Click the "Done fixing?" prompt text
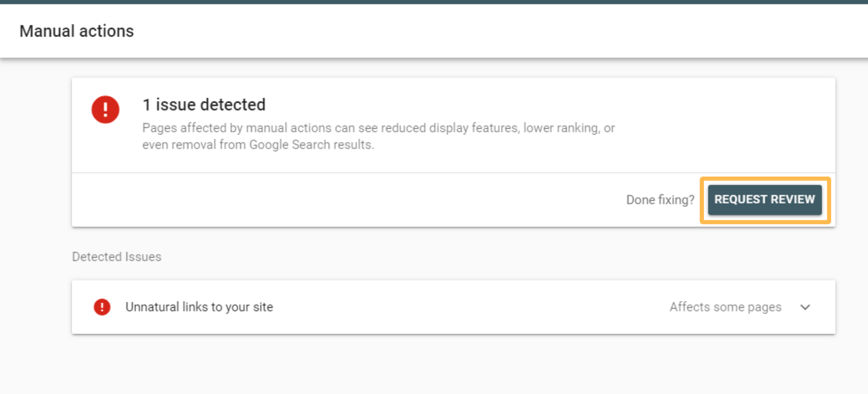 [660, 200]
